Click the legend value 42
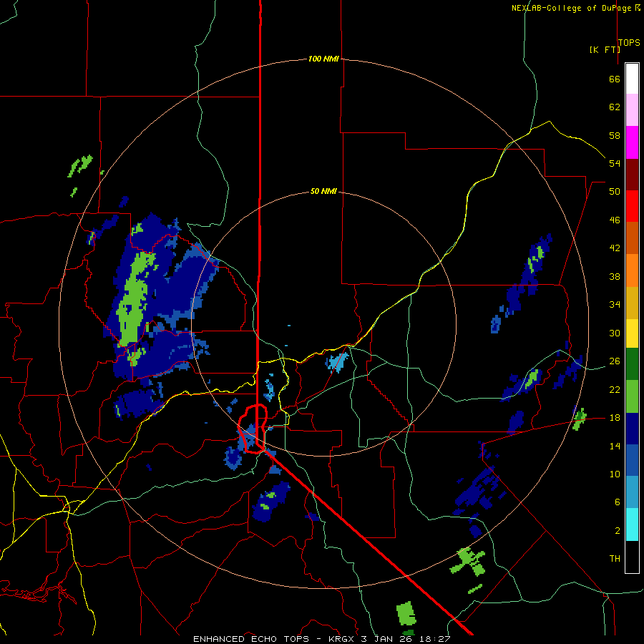The width and height of the screenshot is (644, 644). (615, 248)
